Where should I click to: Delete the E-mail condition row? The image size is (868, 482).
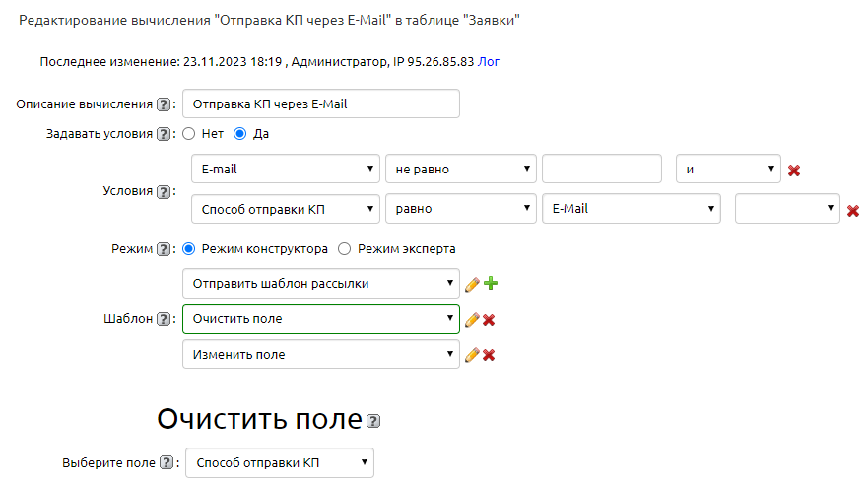click(x=794, y=170)
